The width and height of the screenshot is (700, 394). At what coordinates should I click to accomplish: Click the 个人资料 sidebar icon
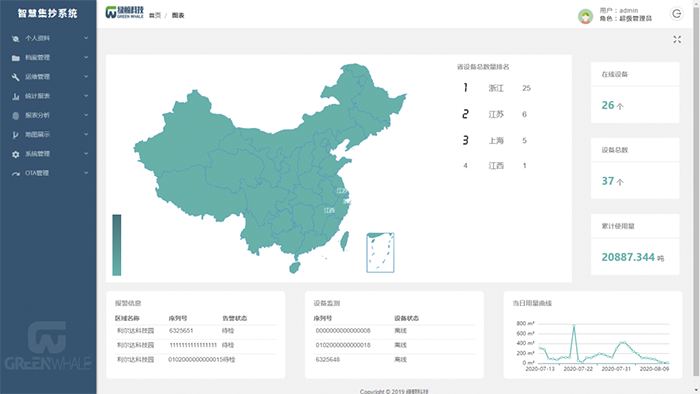point(16,39)
